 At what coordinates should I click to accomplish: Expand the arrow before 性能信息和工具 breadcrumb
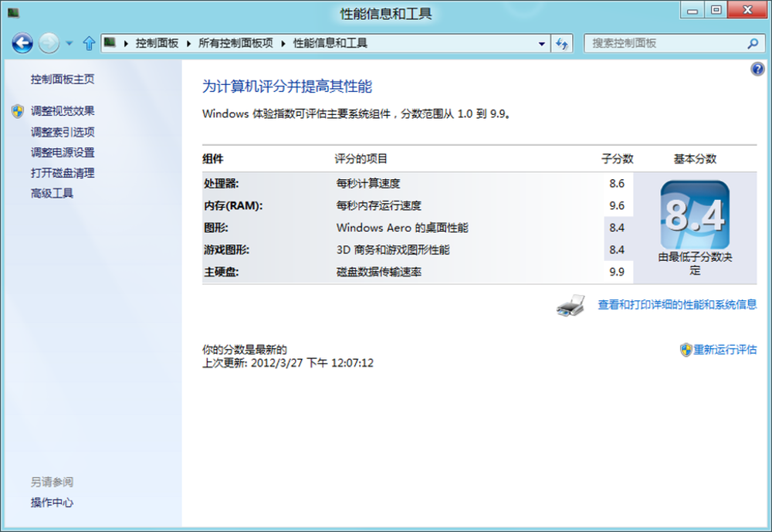[x=283, y=43]
